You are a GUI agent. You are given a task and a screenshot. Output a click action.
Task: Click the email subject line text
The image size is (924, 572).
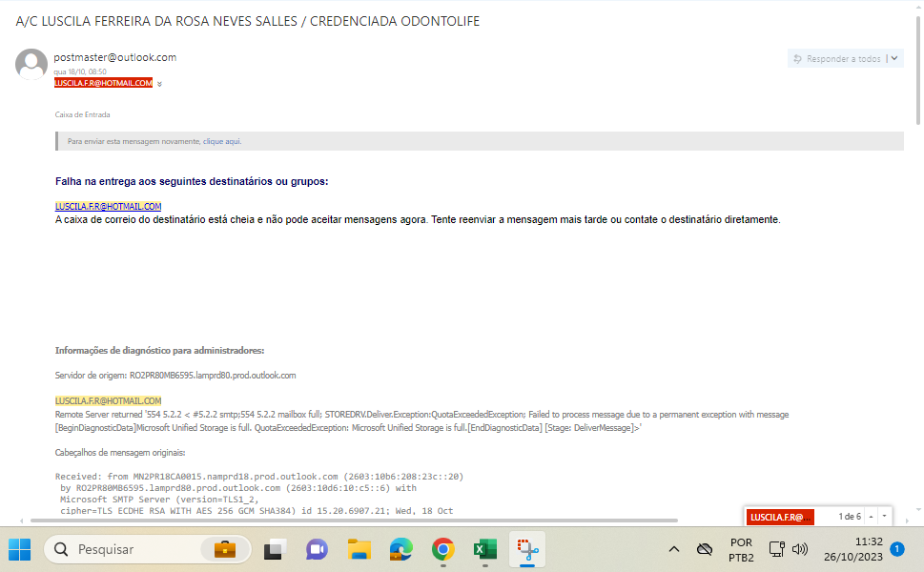point(248,21)
